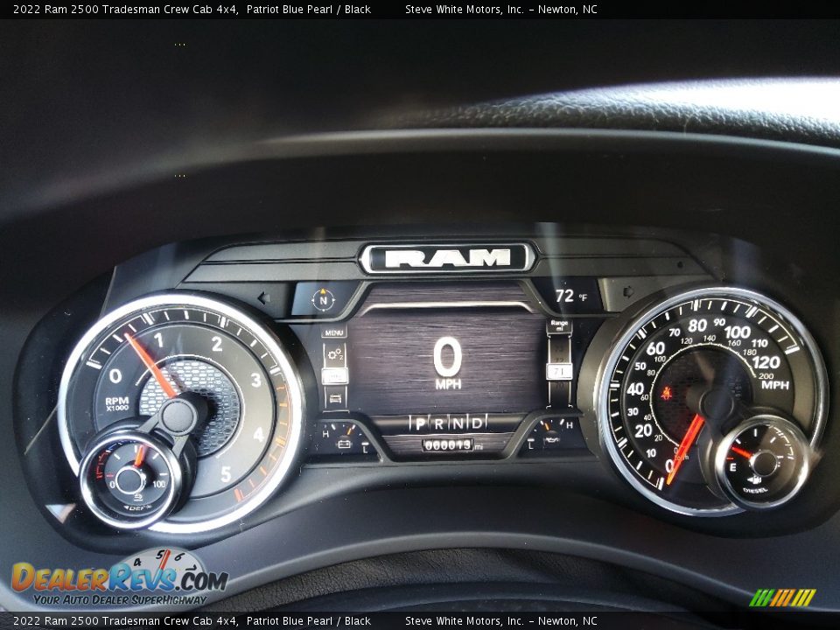The height and width of the screenshot is (630, 840).
Task: Select the N gear indicator
Action: (x=458, y=423)
